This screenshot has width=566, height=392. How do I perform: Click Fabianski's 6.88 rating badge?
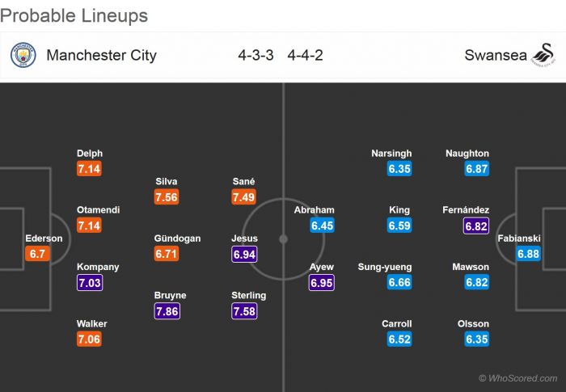[529, 254]
